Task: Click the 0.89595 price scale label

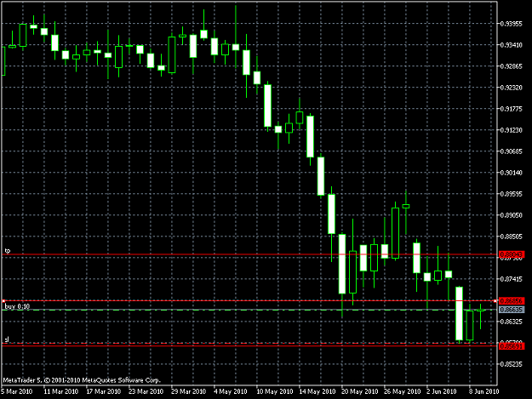Action: click(x=512, y=194)
